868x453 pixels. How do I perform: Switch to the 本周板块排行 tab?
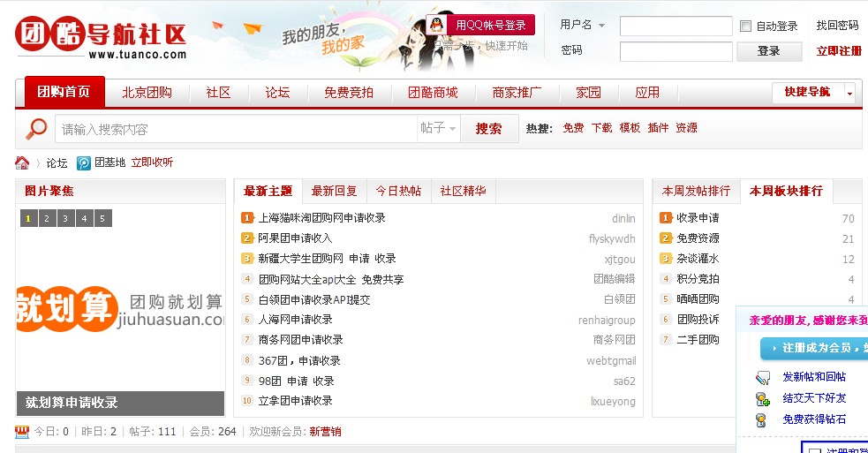(786, 191)
